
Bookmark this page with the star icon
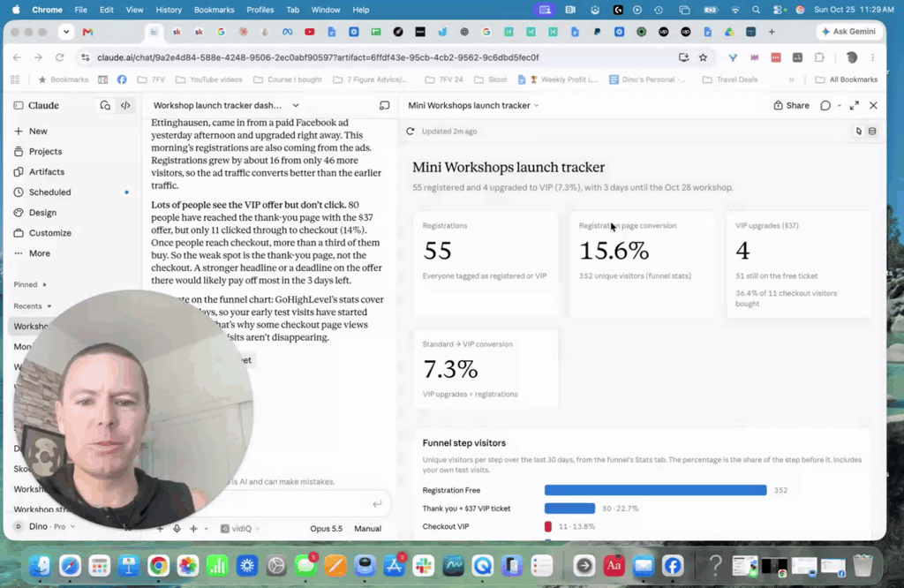(703, 57)
